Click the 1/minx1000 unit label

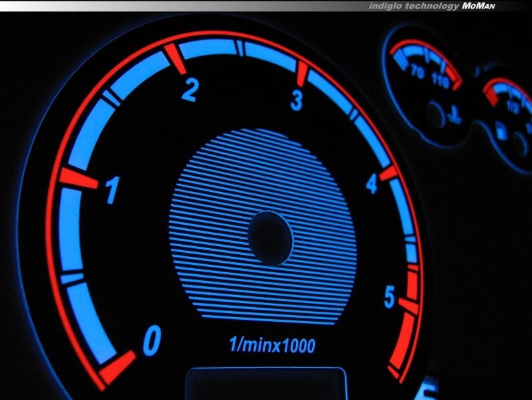click(x=271, y=345)
